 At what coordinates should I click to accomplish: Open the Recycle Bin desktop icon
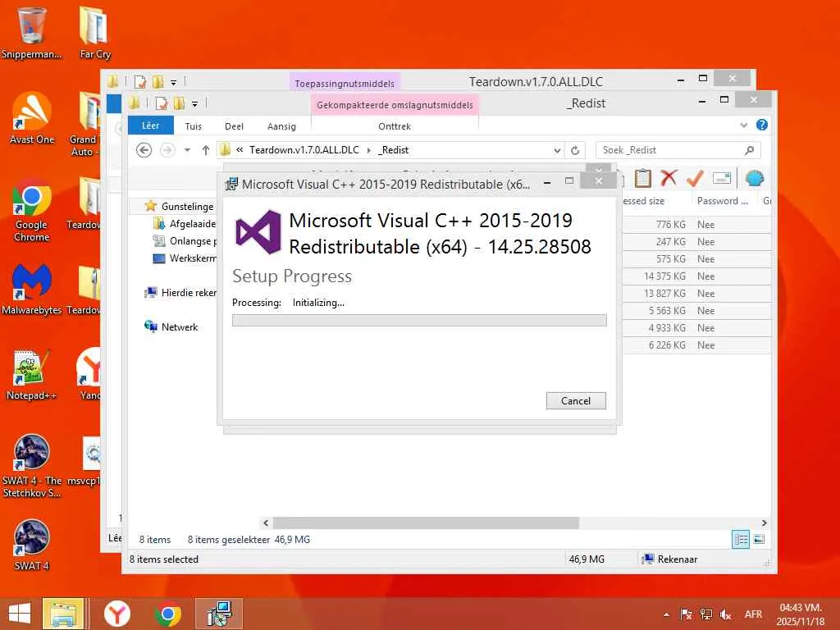pos(32,32)
